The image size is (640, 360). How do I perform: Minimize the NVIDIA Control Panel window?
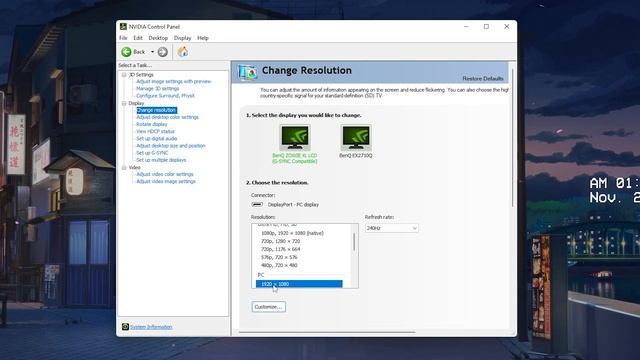tap(466, 27)
